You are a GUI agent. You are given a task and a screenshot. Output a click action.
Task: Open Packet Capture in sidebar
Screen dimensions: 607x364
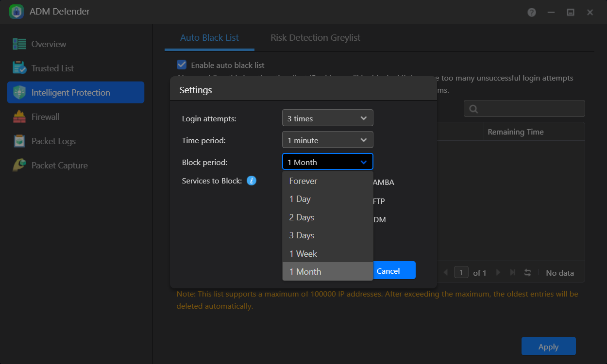tap(76, 165)
